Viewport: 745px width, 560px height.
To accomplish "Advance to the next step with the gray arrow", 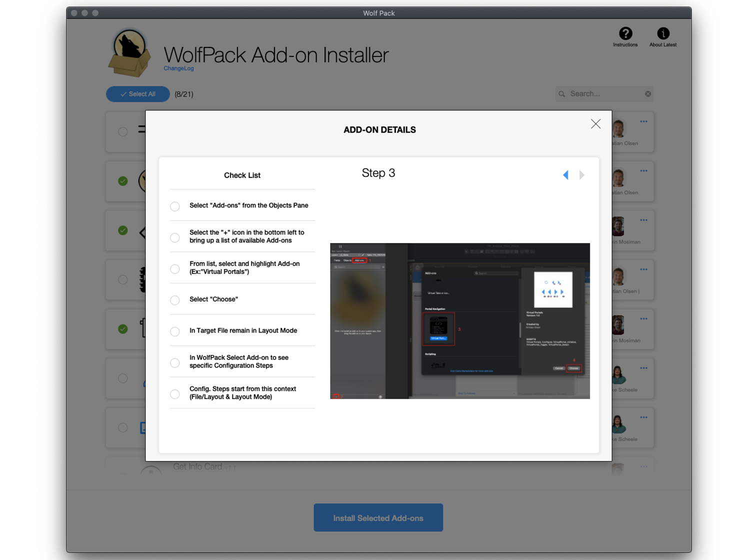I will (582, 175).
